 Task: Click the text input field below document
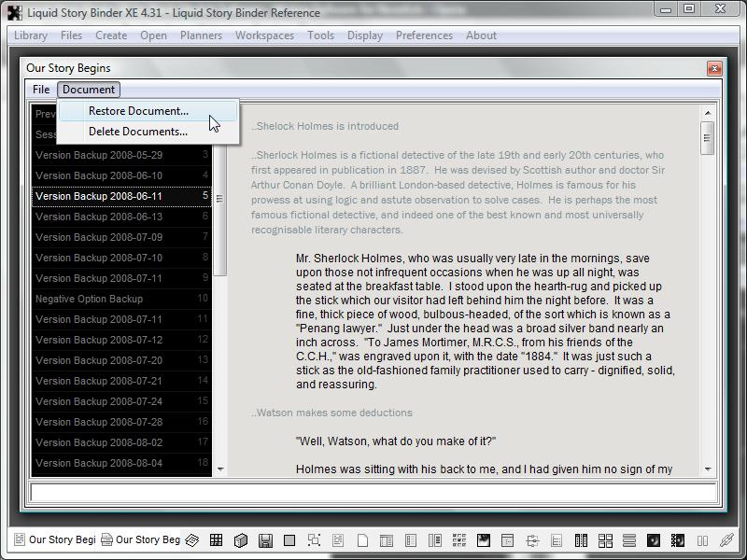coord(373,493)
